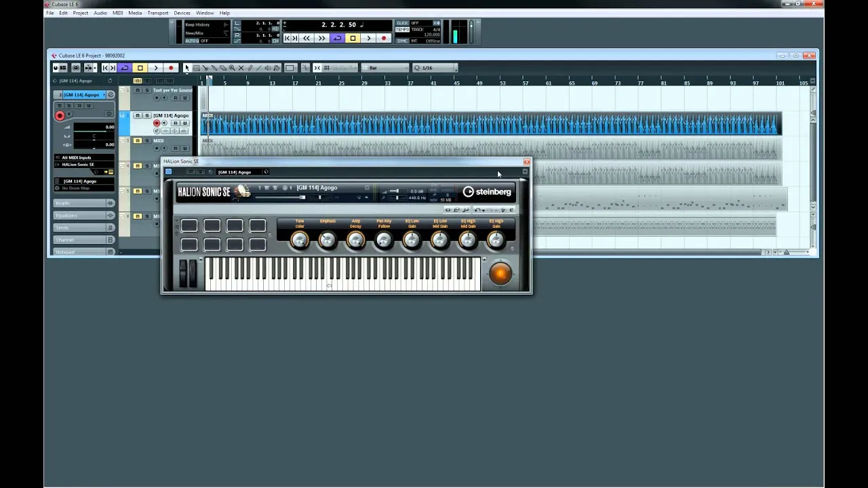
Task: Unmute the MIDI track 3
Action: pos(137,140)
